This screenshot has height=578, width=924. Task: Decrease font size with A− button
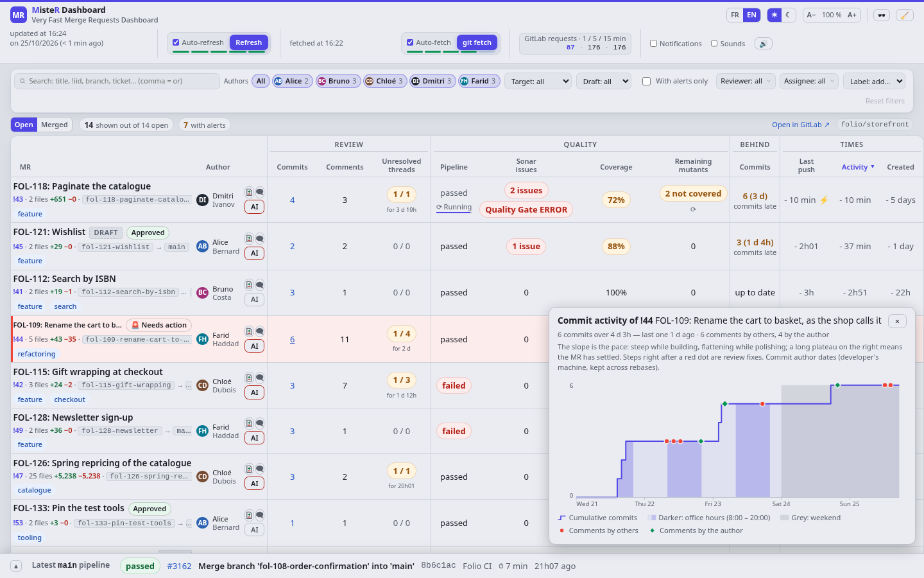click(x=812, y=15)
